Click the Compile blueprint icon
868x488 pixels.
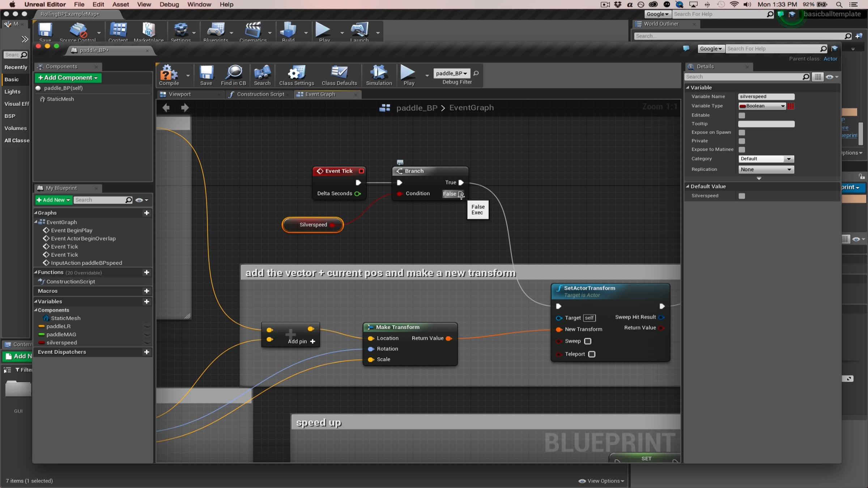pos(169,73)
